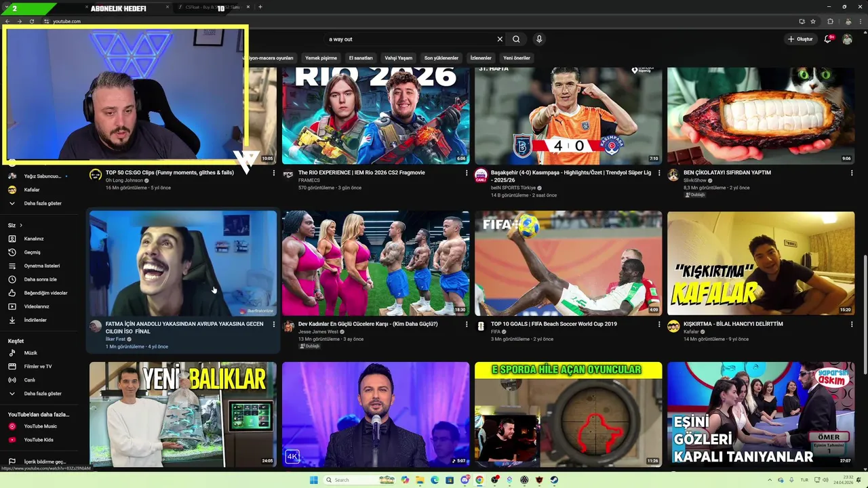Image resolution: width=868 pixels, height=488 pixels.
Task: Open Jesse James West channel name
Action: pyautogui.click(x=318, y=332)
